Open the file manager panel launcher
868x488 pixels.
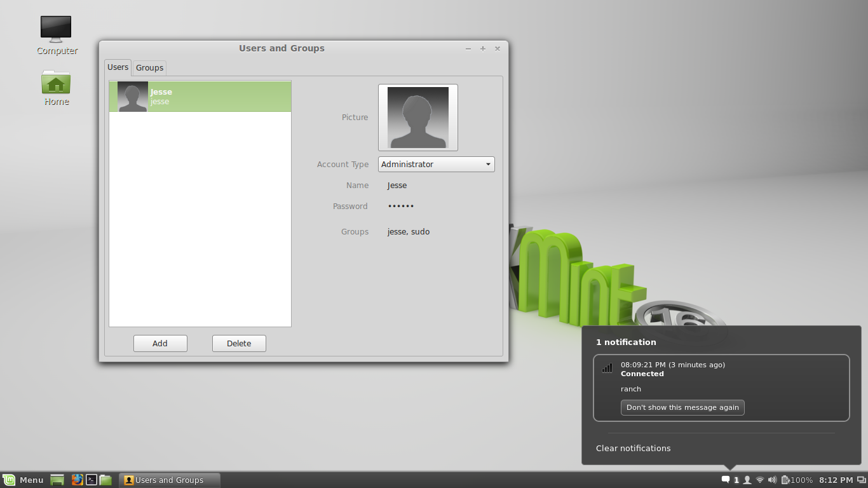(105, 480)
